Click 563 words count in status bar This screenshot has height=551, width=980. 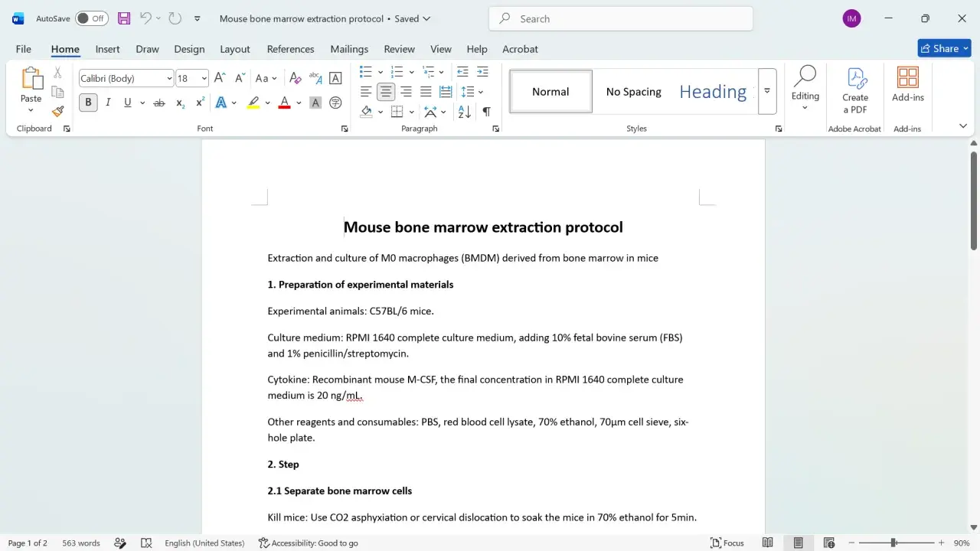pos(81,543)
